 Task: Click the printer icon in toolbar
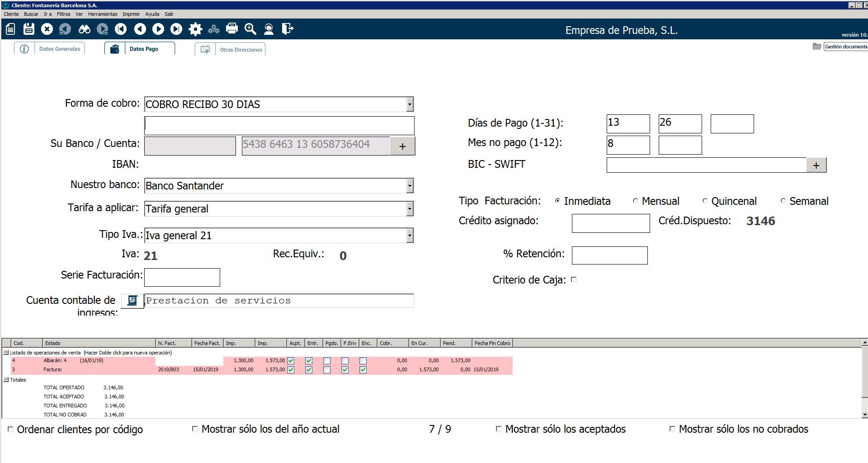point(232,29)
